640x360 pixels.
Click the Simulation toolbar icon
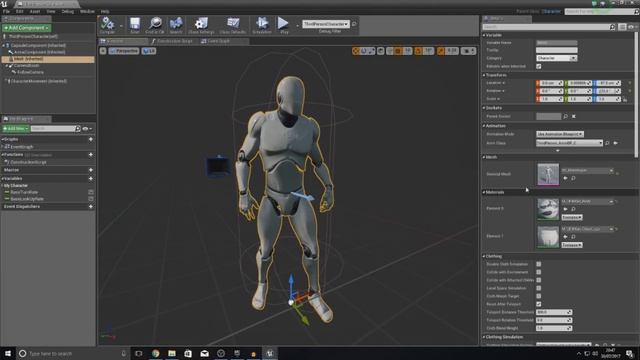tap(262, 24)
